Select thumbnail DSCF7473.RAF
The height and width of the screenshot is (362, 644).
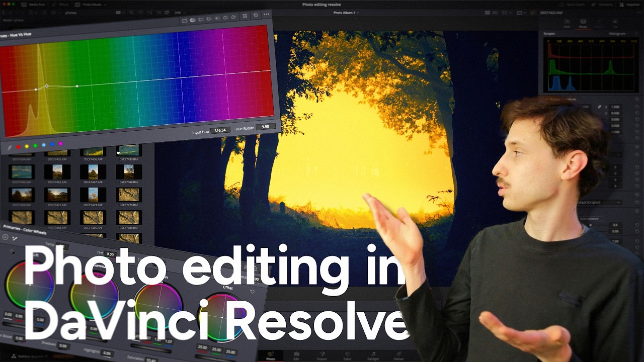click(x=93, y=195)
